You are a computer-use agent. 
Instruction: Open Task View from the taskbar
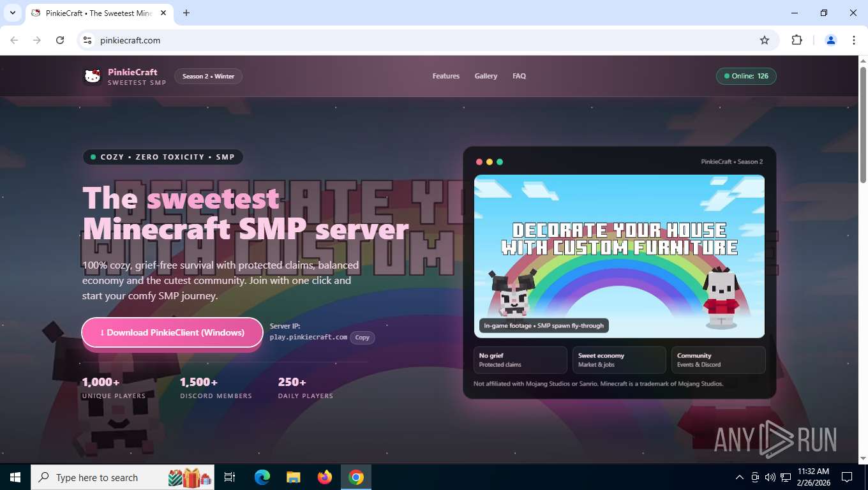(230, 477)
